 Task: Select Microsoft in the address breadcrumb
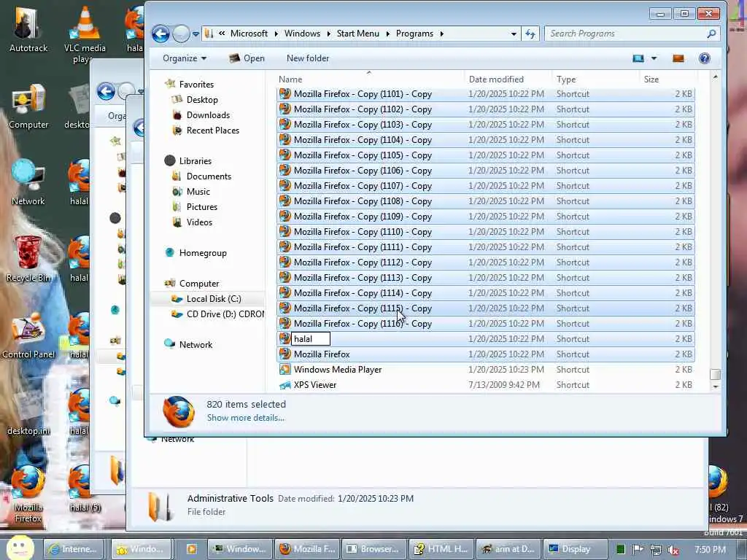click(249, 34)
